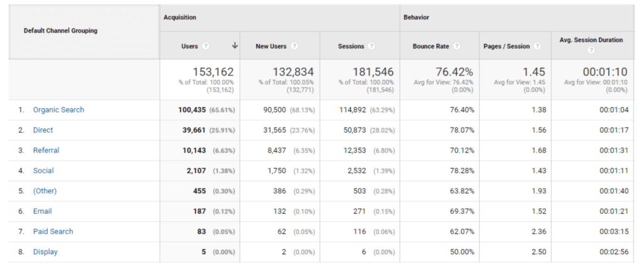Sort by Avg. Session Duration header

click(x=591, y=40)
